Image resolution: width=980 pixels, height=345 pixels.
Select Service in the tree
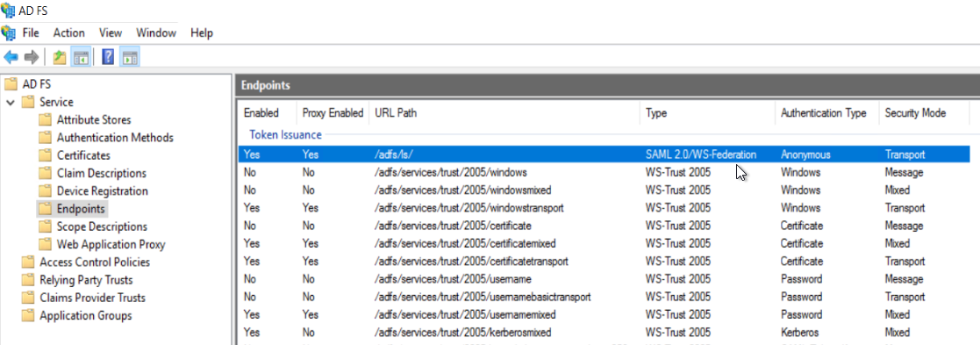point(56,102)
